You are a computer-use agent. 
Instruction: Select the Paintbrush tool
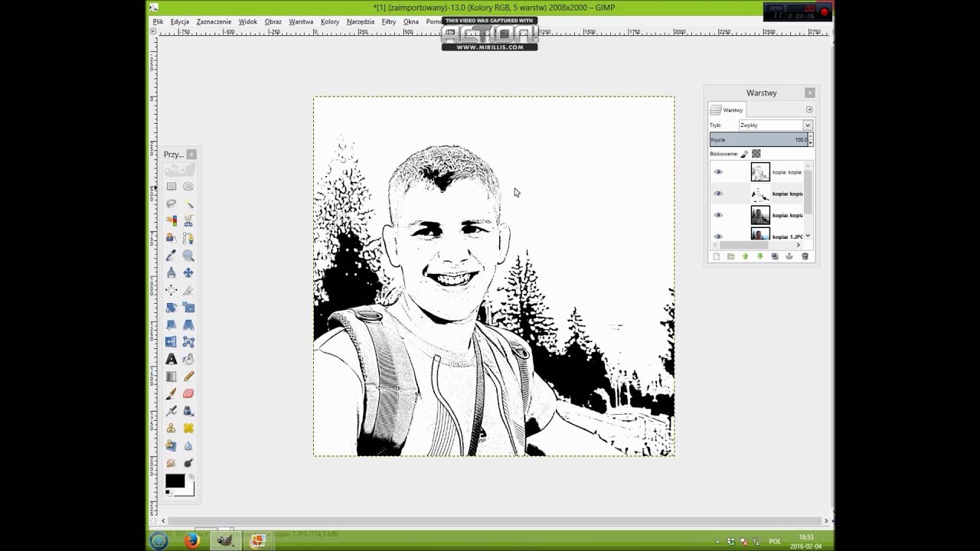point(171,393)
